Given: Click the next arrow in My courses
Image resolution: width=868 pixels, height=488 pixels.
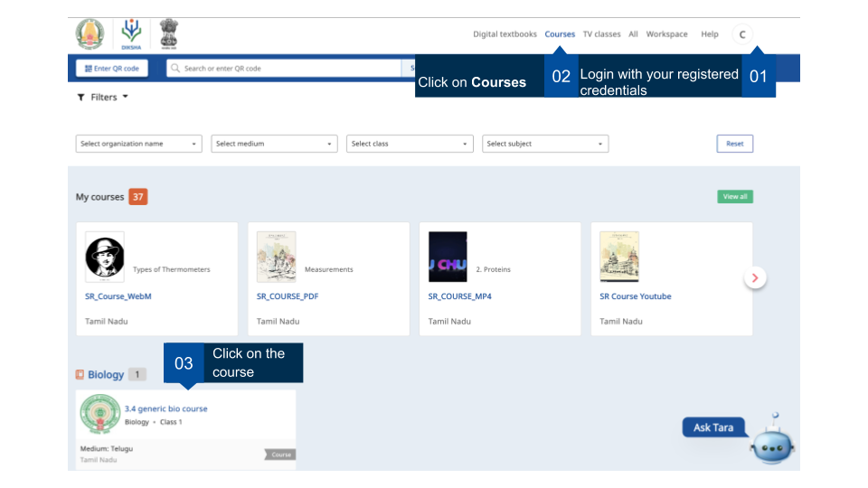Looking at the screenshot, I should (x=755, y=278).
